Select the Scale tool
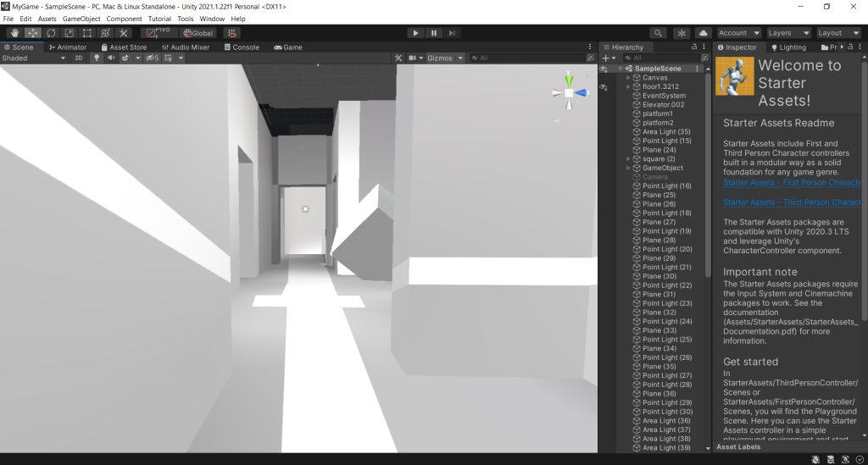The image size is (868, 465). [69, 33]
